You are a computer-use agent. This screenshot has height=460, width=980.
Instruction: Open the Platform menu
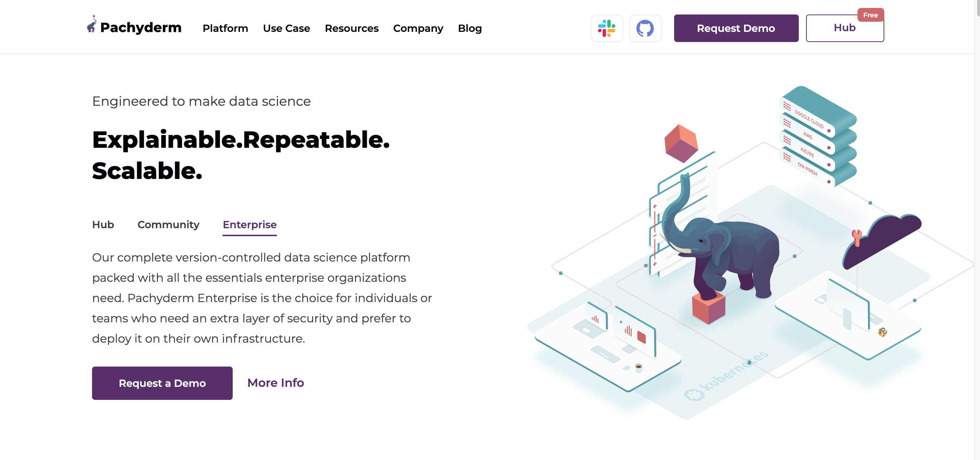(x=225, y=28)
